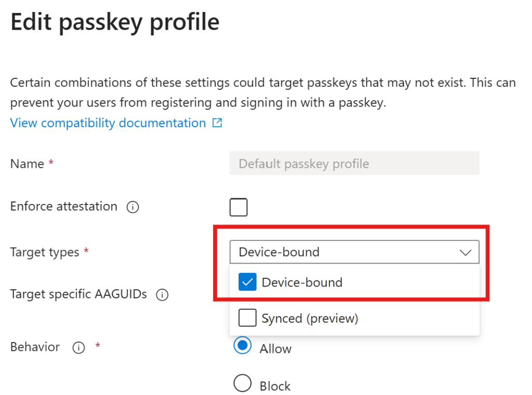The width and height of the screenshot is (532, 395).
Task: Choose the Synced (preview) option text
Action: tap(310, 318)
